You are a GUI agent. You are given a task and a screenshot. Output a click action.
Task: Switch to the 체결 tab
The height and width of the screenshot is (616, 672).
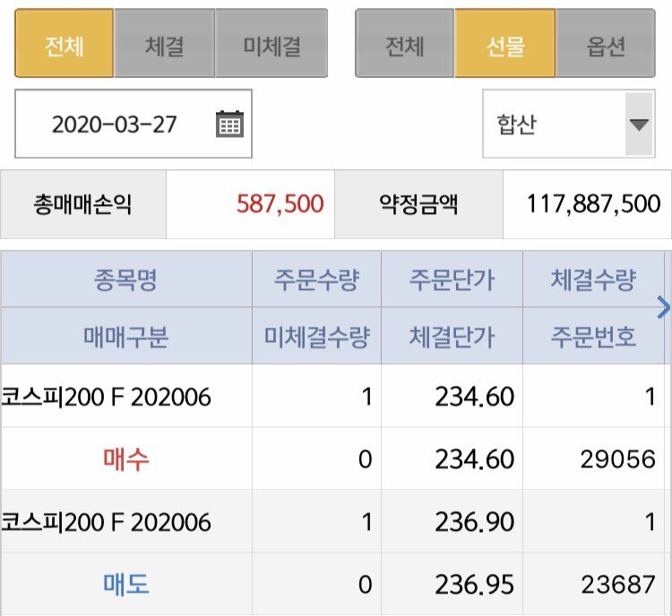coord(165,44)
